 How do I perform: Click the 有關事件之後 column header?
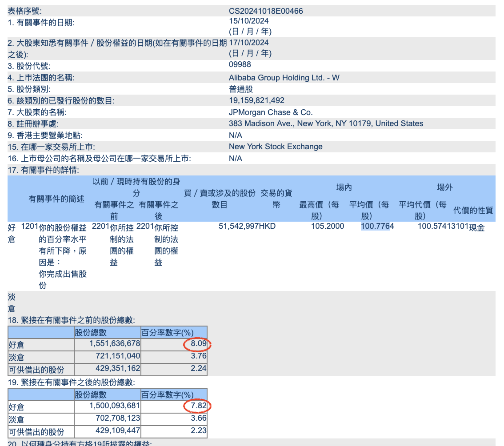[x=159, y=211]
